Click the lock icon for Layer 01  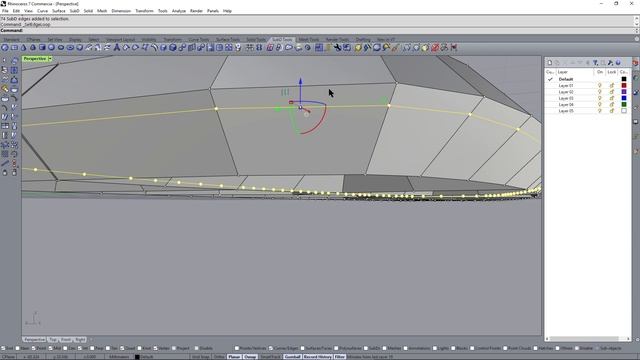[x=611, y=85]
